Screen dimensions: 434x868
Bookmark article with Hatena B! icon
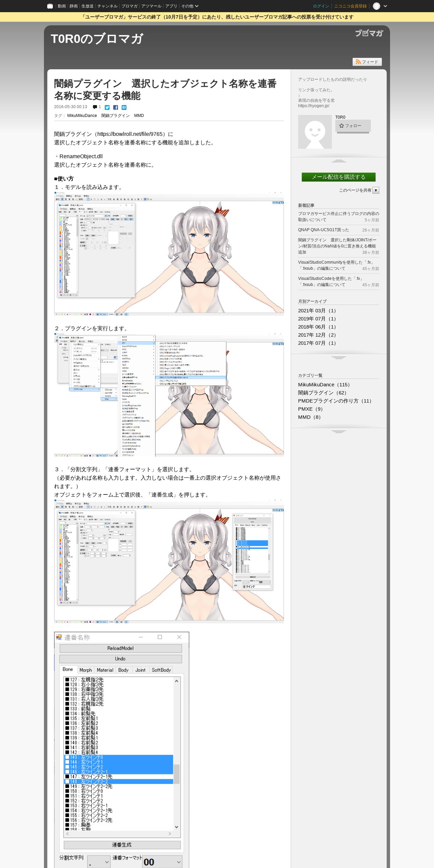124,107
